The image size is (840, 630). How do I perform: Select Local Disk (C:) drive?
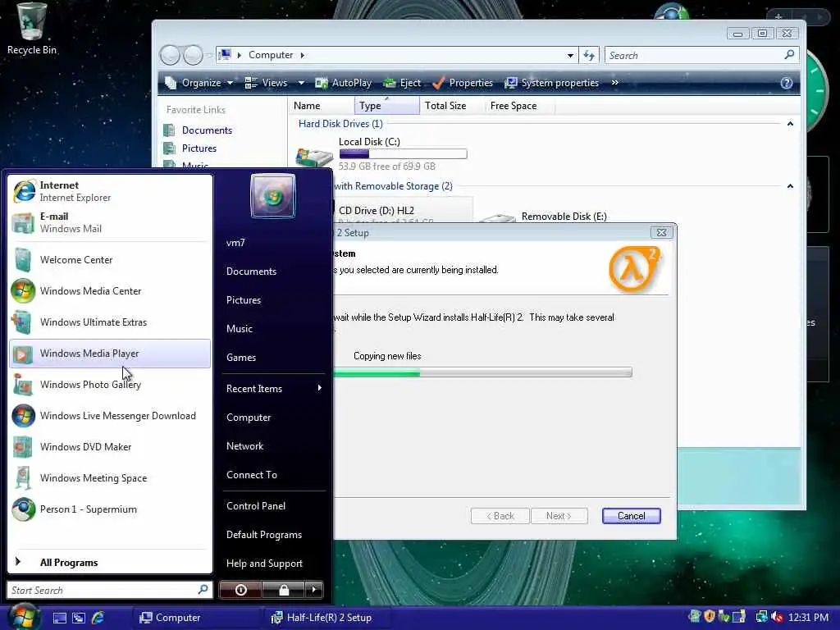[382, 153]
